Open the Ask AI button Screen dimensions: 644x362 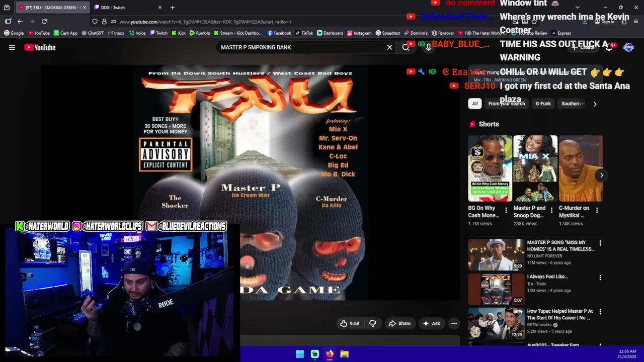point(431,323)
